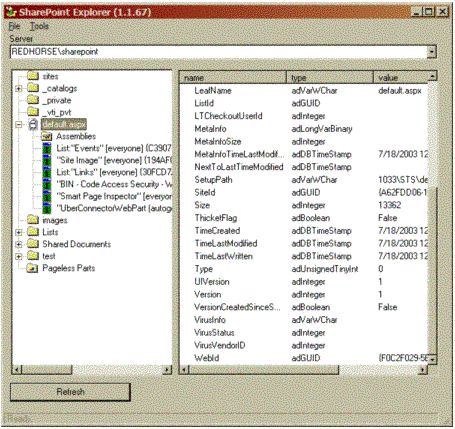Select the TimeLastWritten property row
This screenshot has width=455, height=429.
[x=304, y=256]
